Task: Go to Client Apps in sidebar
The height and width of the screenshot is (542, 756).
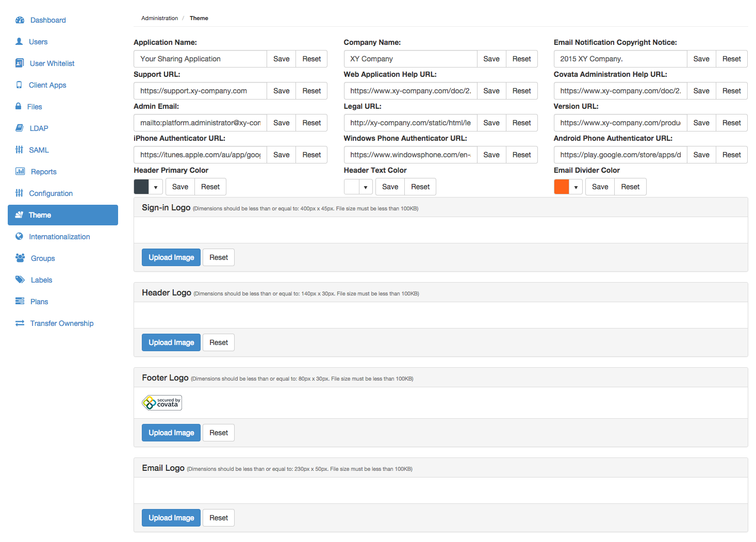Action: [47, 85]
